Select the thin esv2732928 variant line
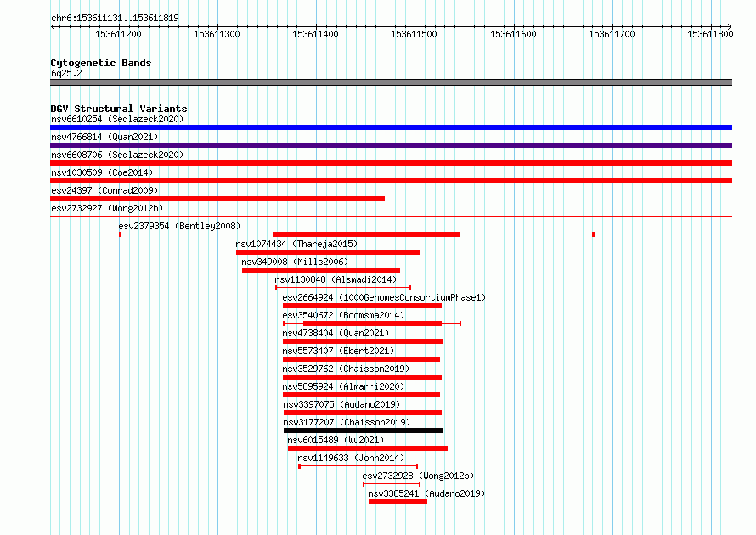The width and height of the screenshot is (756, 535). point(392,484)
